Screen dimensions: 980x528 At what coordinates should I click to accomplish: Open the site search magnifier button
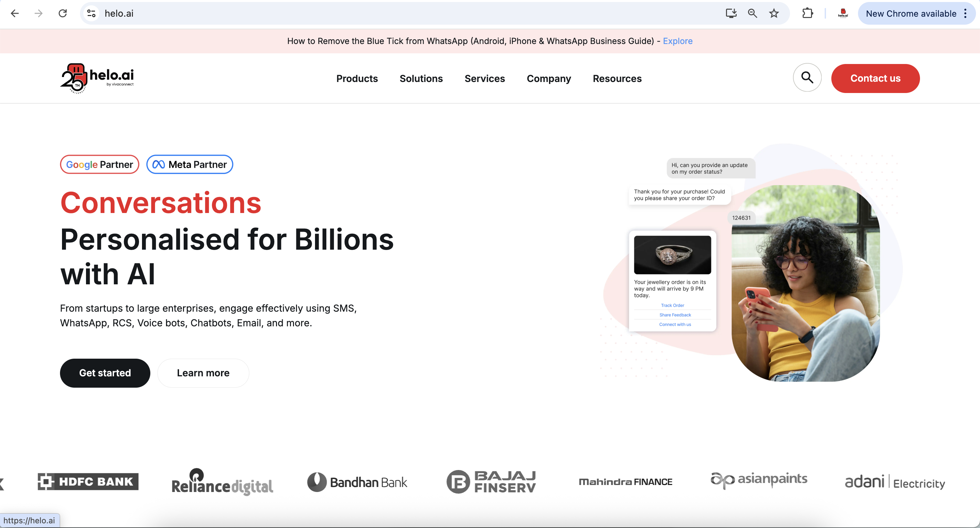pyautogui.click(x=807, y=78)
